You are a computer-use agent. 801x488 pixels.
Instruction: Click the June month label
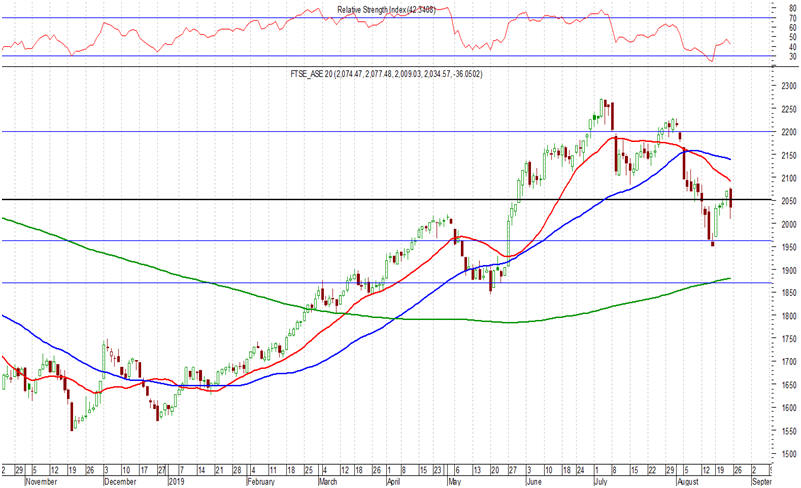[533, 482]
